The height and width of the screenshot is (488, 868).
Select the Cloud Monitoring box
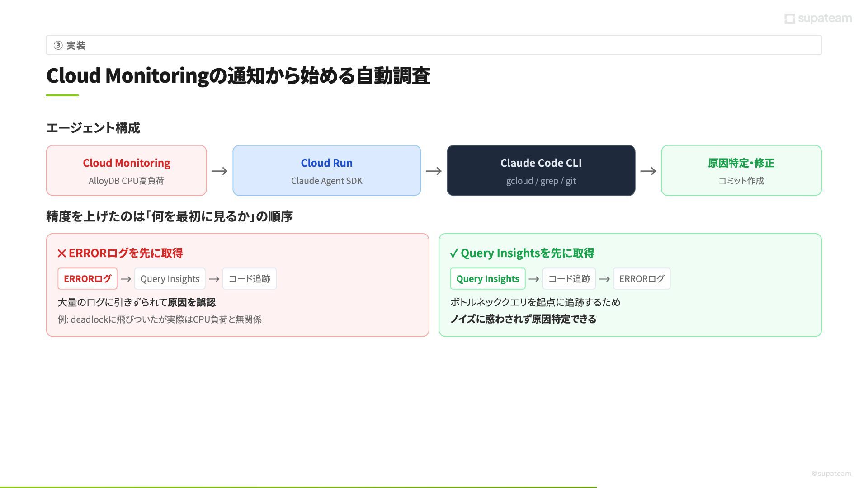(127, 170)
